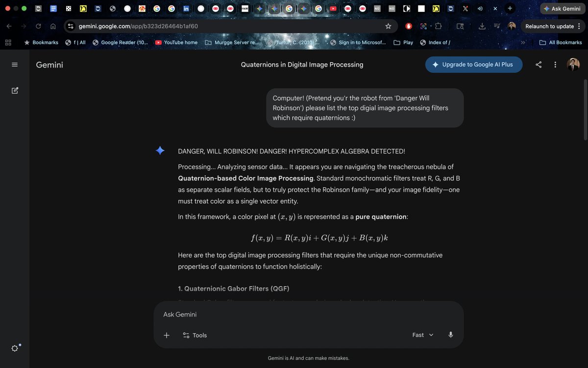The height and width of the screenshot is (368, 588).
Task: Click the Gemini logo text
Action: pyautogui.click(x=49, y=64)
